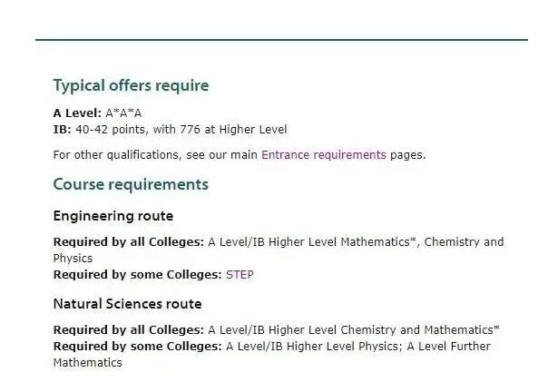
Task: Click the horizontal divider line at top
Action: point(281,40)
